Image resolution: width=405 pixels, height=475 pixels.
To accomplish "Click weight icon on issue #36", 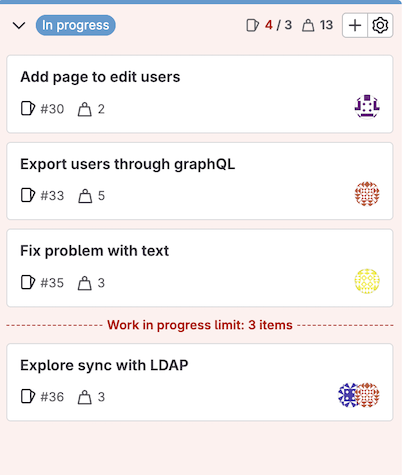I will [x=85, y=397].
